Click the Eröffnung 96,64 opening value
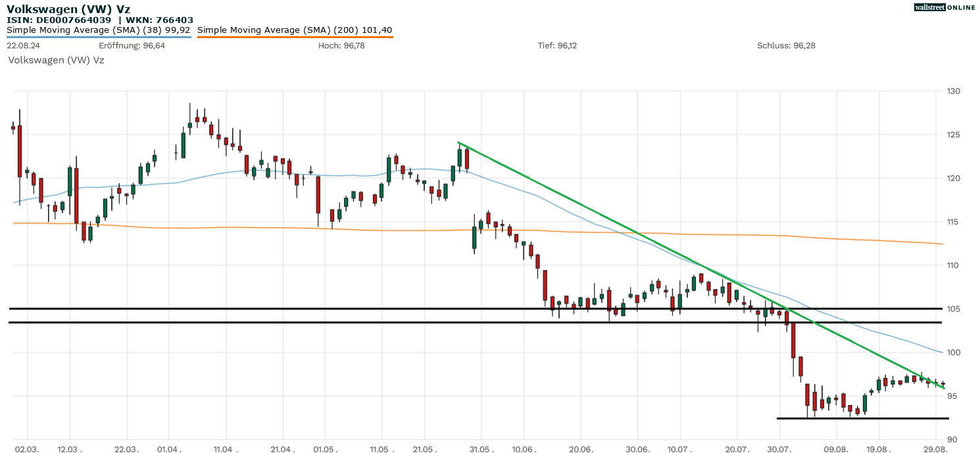Image resolution: width=980 pixels, height=453 pixels. pos(132,45)
